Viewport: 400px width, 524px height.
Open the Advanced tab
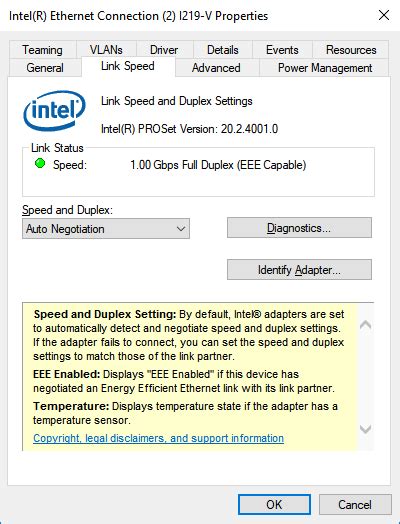216,68
